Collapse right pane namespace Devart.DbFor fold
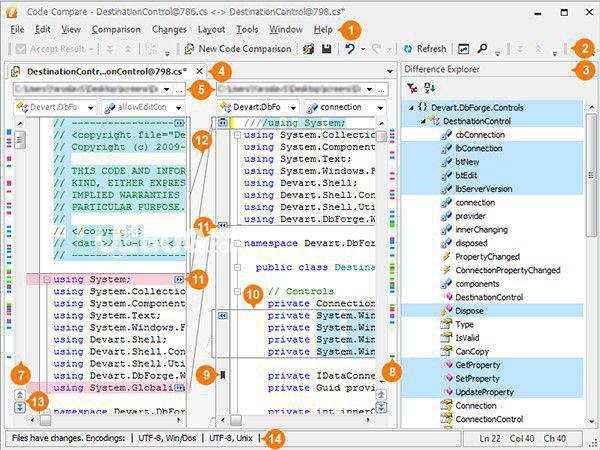 237,243
